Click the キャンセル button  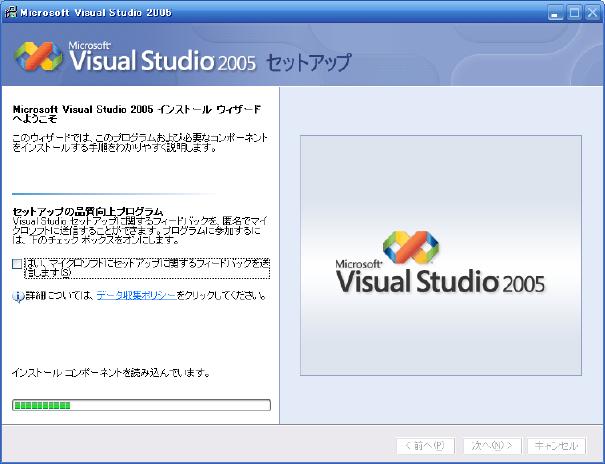pyautogui.click(x=556, y=446)
